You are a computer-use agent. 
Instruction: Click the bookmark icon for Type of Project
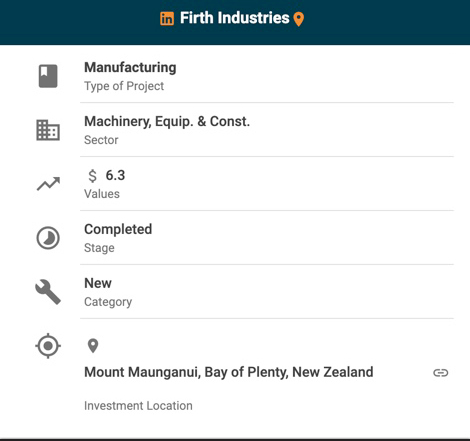(x=48, y=76)
